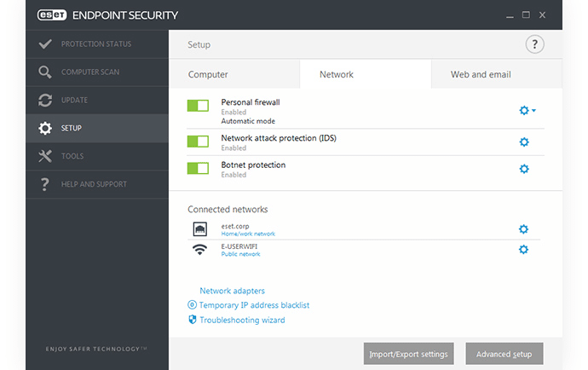The height and width of the screenshot is (370, 588).
Task: Click the Setup gear icon in the sidebar
Action: coord(45,129)
